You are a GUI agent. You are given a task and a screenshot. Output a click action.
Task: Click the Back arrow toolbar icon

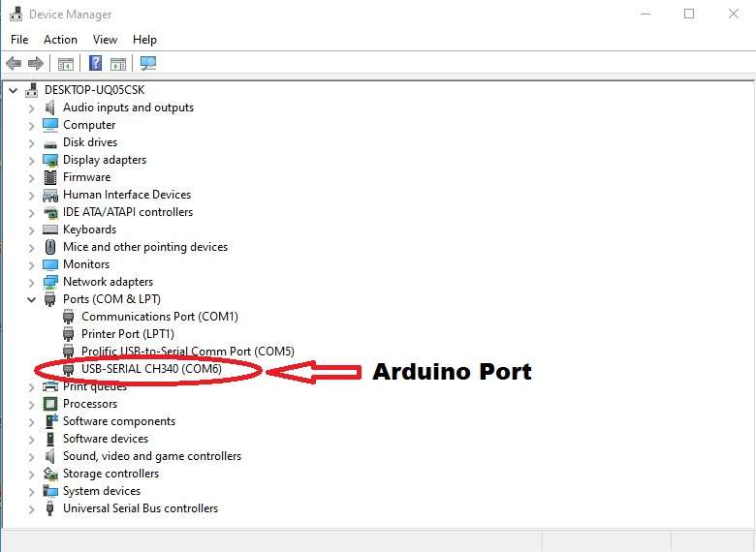14,63
